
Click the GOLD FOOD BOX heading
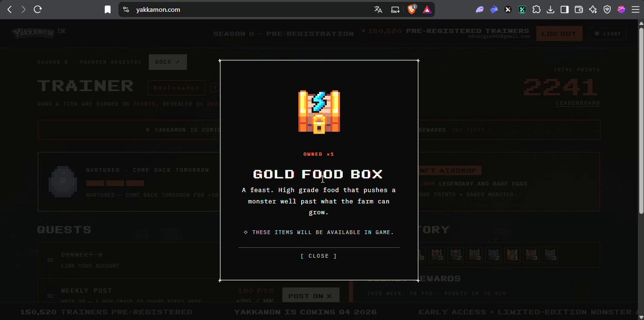click(x=318, y=174)
